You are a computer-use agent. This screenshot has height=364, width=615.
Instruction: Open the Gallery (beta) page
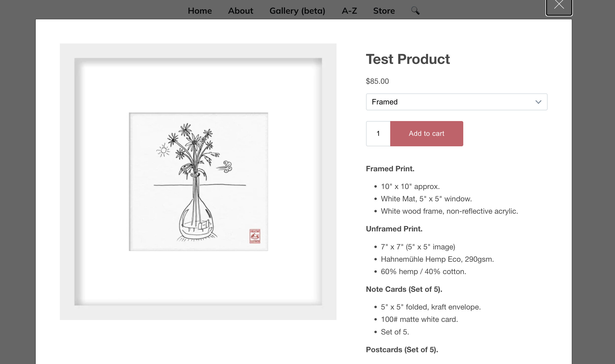point(297,11)
